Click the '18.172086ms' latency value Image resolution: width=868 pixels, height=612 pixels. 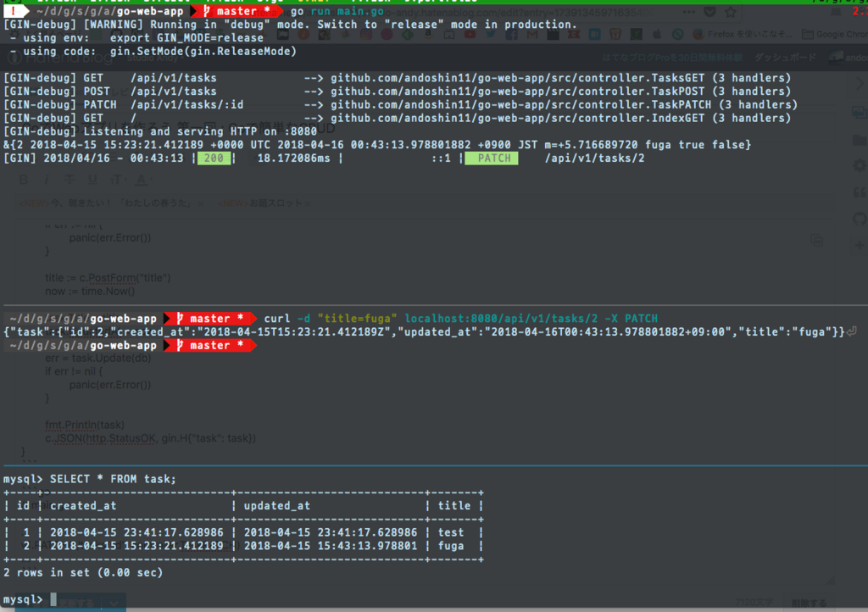(293, 159)
